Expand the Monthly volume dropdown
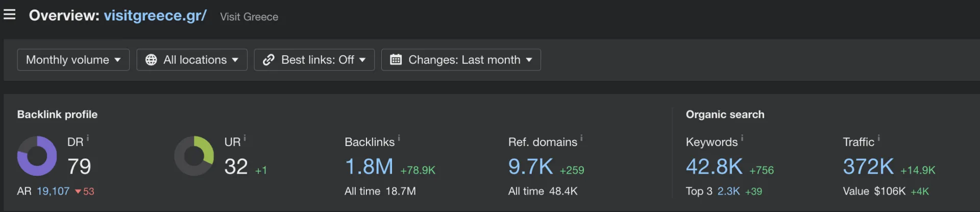This screenshot has height=212, width=980. click(x=73, y=60)
